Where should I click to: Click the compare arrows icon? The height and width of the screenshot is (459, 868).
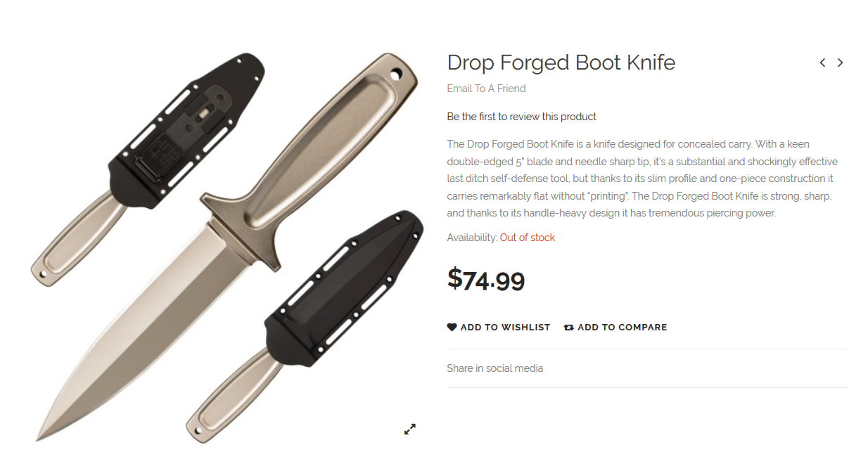point(569,327)
